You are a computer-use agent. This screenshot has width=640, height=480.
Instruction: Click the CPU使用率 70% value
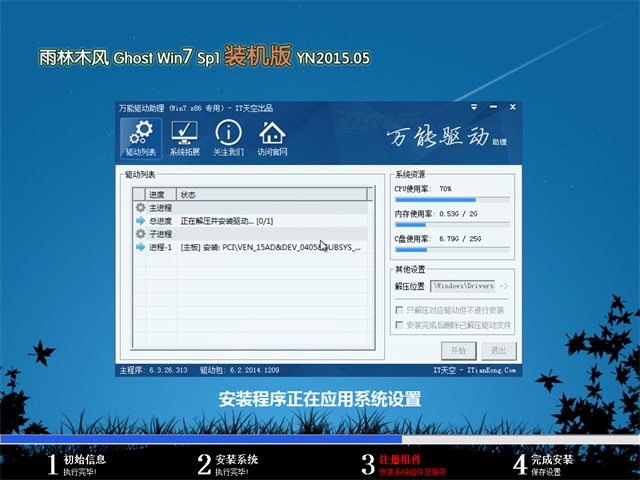pos(445,189)
